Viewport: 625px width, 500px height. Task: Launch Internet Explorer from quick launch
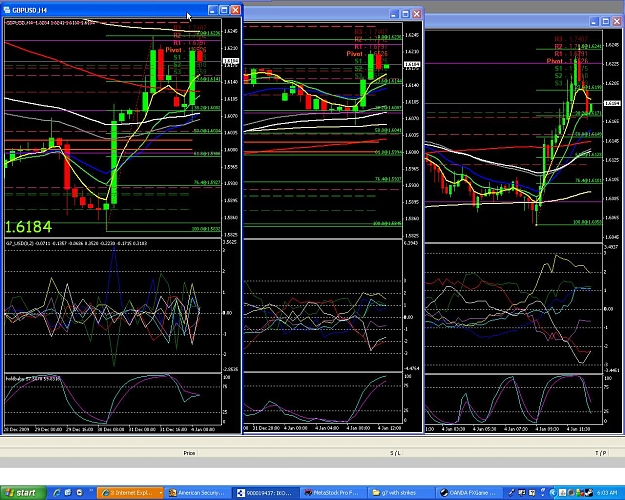[57, 493]
